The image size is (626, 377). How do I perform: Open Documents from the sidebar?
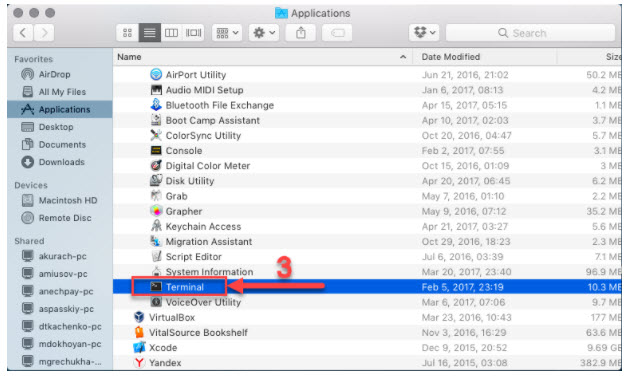pos(62,145)
